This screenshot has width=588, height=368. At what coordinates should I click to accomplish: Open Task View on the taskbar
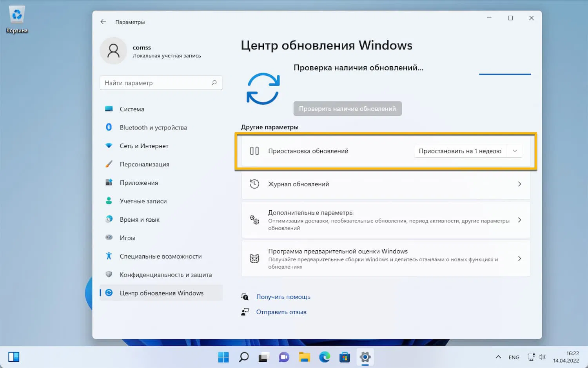[263, 357]
